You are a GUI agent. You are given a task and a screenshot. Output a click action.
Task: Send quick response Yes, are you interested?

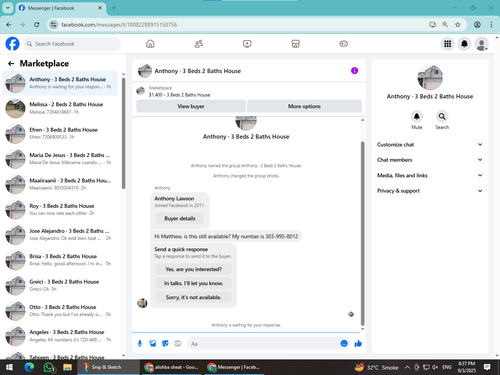point(193,269)
